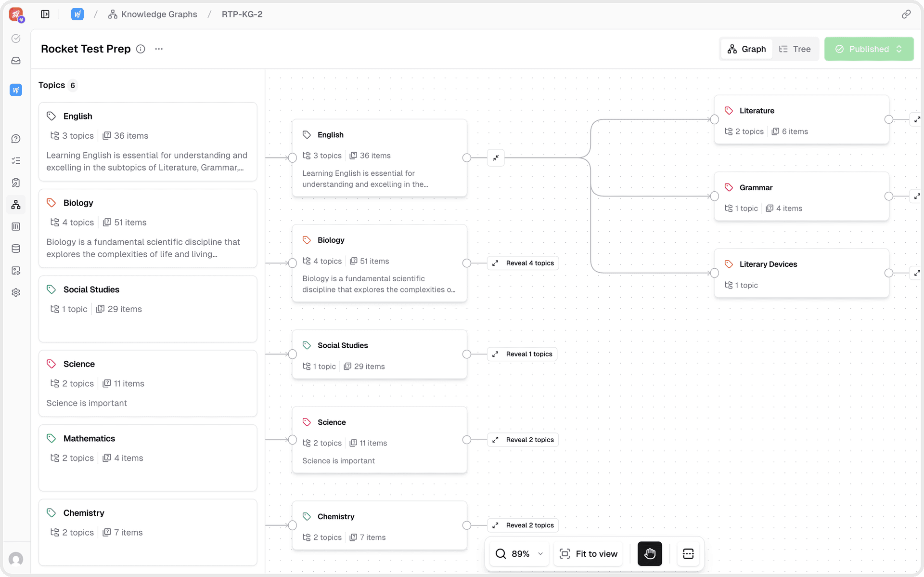Toggle the sidebar panel icon in header
This screenshot has height=577, width=924.
pos(45,14)
